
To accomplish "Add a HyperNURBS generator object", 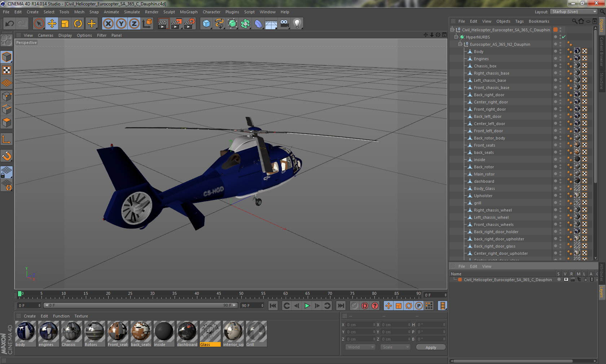I will (x=232, y=24).
